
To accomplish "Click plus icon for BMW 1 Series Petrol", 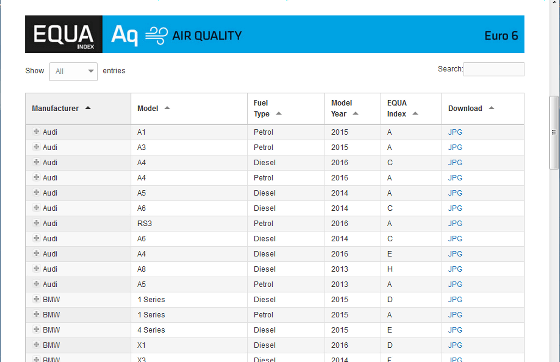I will [36, 315].
